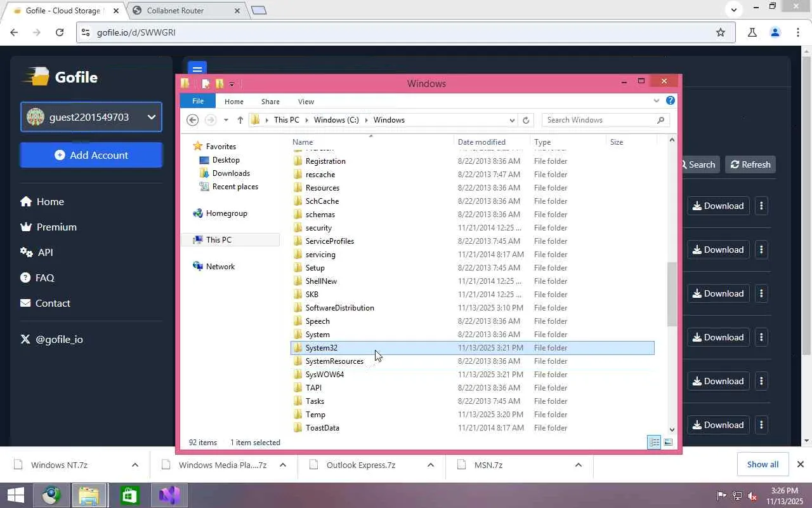Open the @gofile_io link
The image size is (812, 508).
coord(52,339)
